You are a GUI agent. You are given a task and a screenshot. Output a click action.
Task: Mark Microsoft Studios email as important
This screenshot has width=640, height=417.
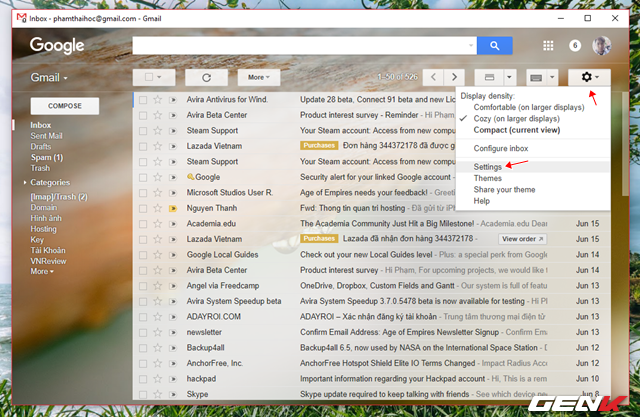coord(173,193)
